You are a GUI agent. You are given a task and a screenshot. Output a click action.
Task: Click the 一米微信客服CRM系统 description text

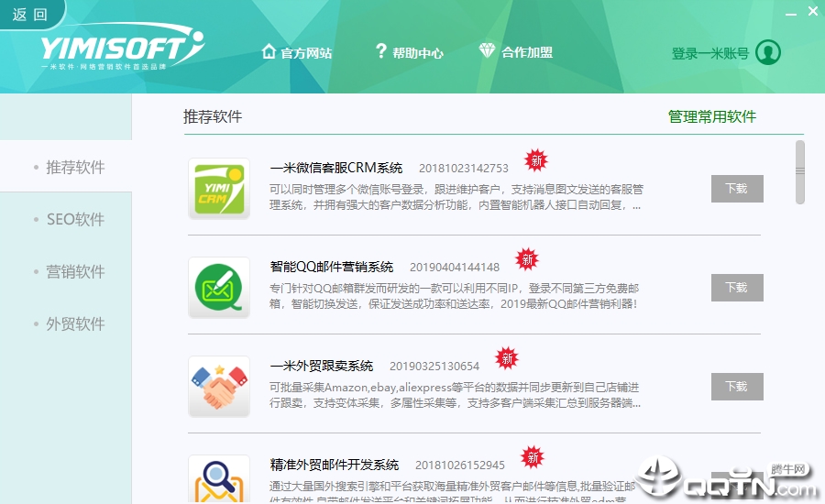click(x=456, y=197)
